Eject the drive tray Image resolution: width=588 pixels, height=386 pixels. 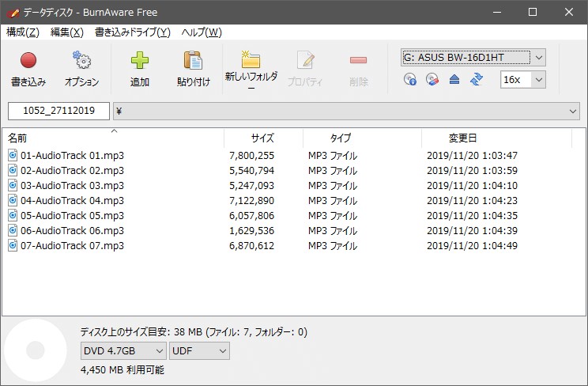click(x=454, y=79)
